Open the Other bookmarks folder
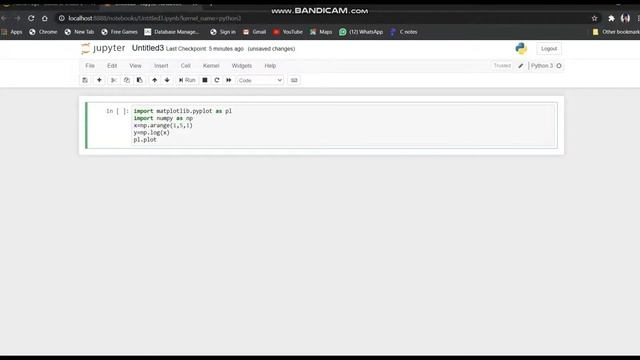 [x=616, y=32]
